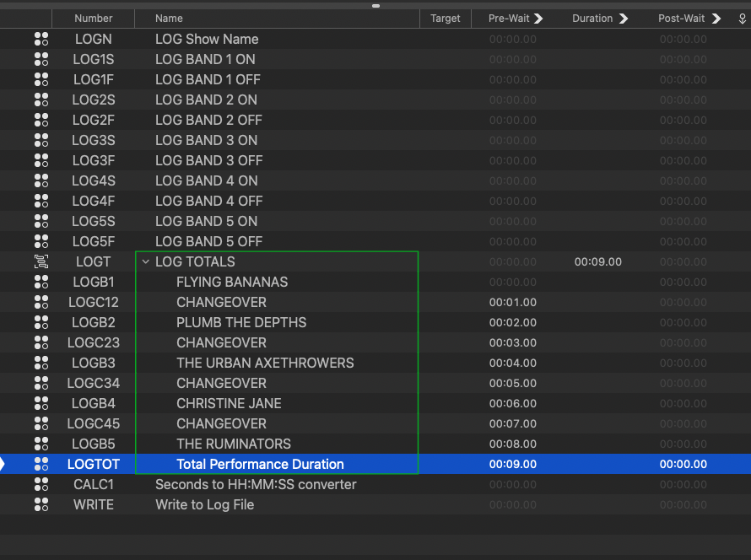
Task: Toggle the Post-Wait column sort chevron
Action: (715, 18)
